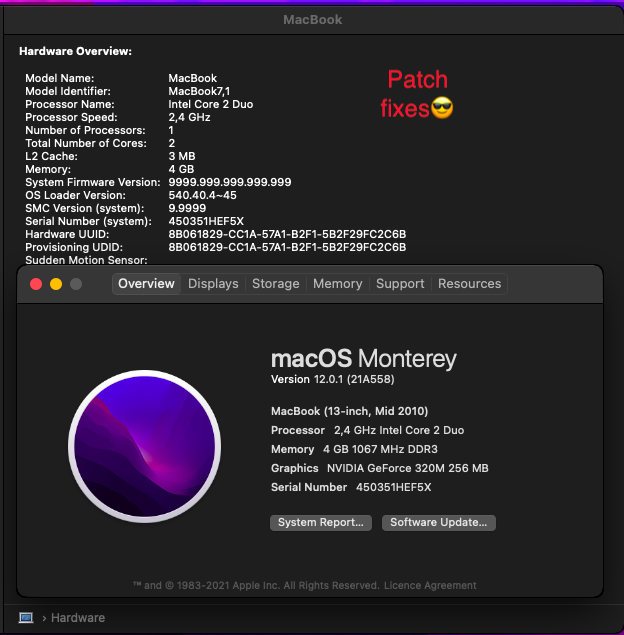Viewport: 624px width, 635px height.
Task: Select the System Firmware Version value 9999.999.999.999.999
Action: (230, 182)
